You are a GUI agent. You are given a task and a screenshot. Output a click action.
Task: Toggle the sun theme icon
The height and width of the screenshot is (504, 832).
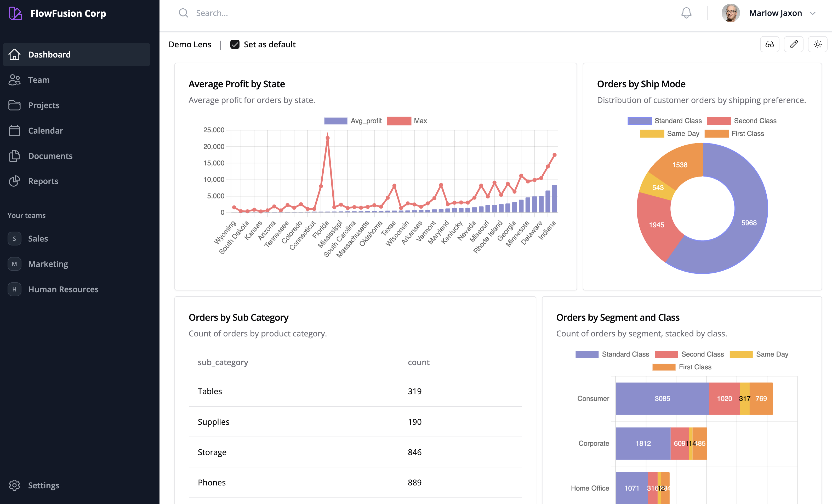coord(817,44)
